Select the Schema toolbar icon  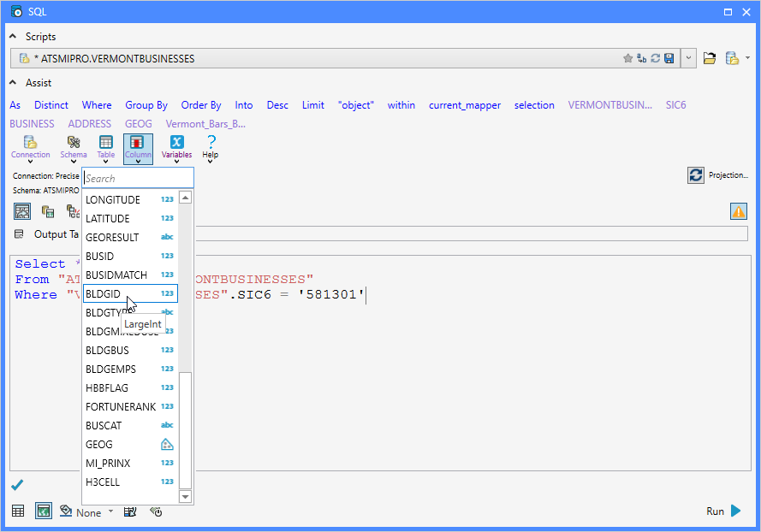pyautogui.click(x=73, y=145)
